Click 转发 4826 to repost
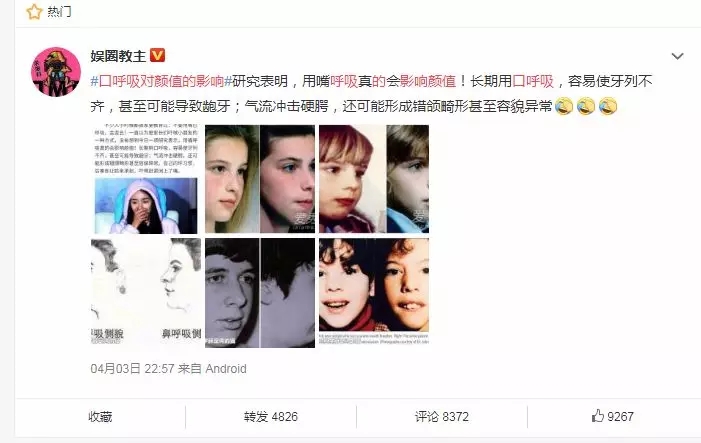The width and height of the screenshot is (701, 443). pos(271,417)
